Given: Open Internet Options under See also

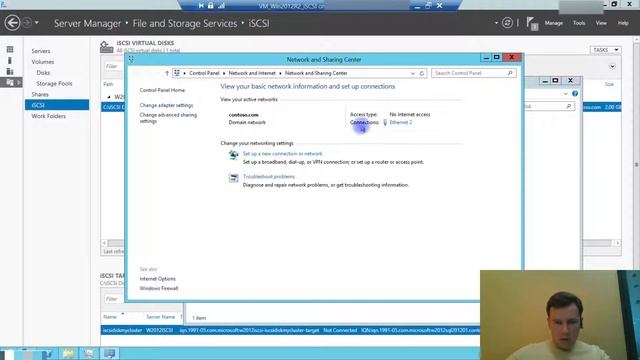Looking at the screenshot, I should point(158,279).
